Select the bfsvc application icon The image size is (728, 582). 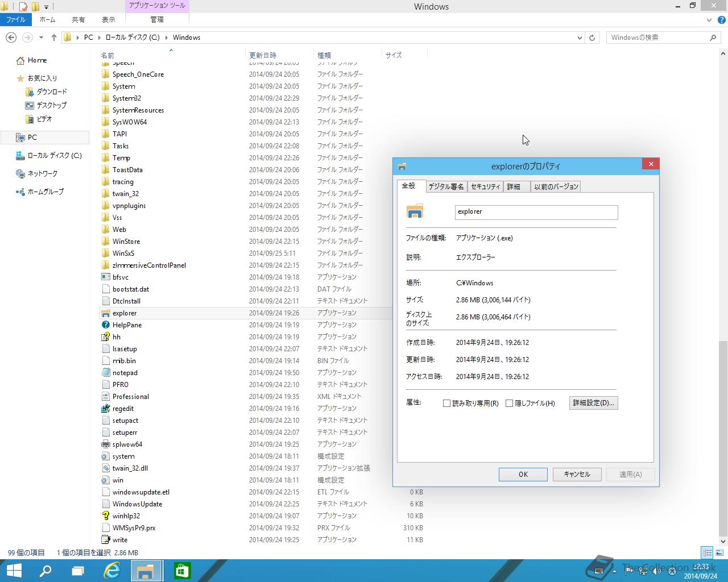click(x=105, y=277)
